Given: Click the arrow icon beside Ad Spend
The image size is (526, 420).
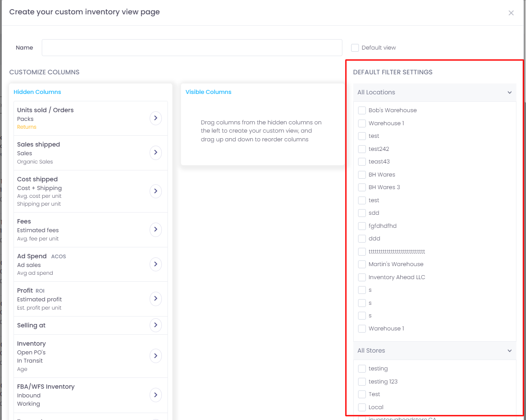Looking at the screenshot, I should coord(156,264).
